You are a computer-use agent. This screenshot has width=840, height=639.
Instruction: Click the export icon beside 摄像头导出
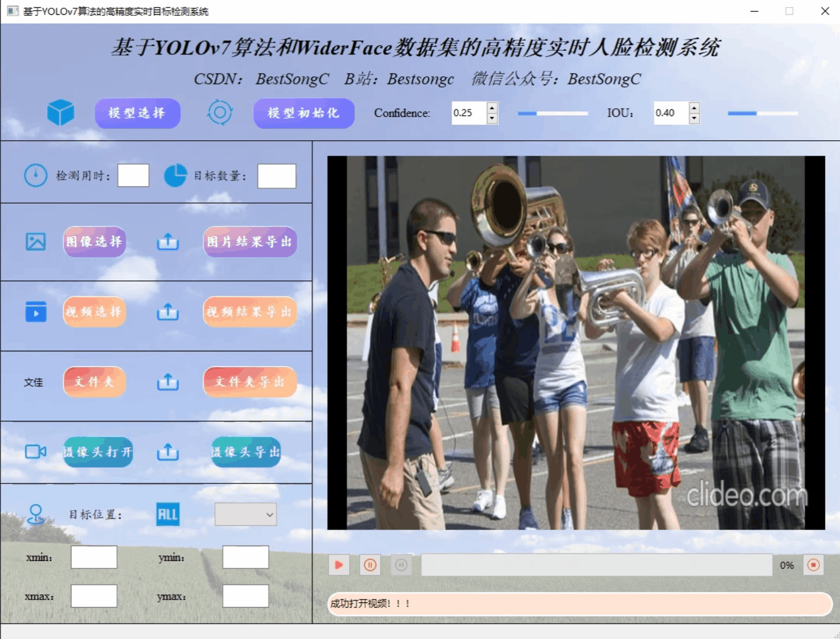click(x=168, y=452)
